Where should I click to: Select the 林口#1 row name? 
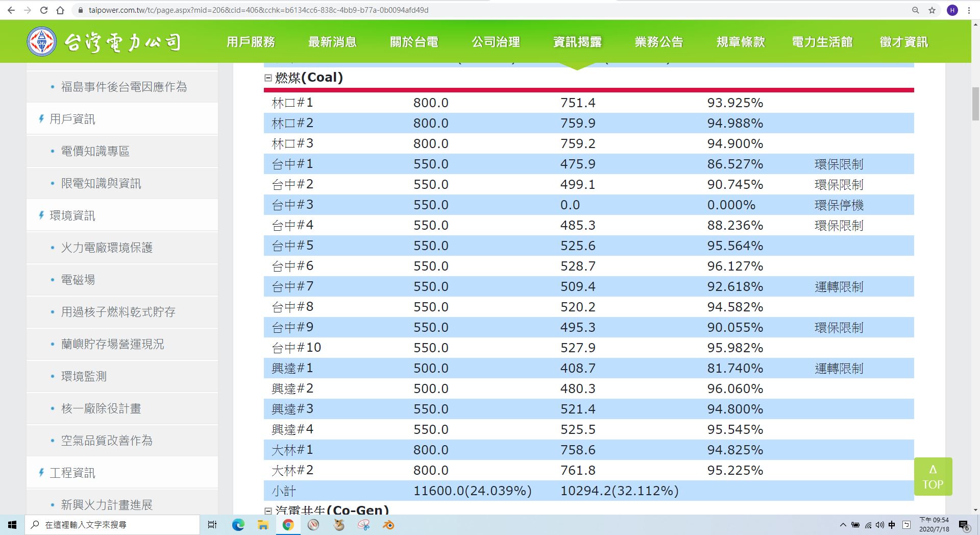(x=292, y=103)
